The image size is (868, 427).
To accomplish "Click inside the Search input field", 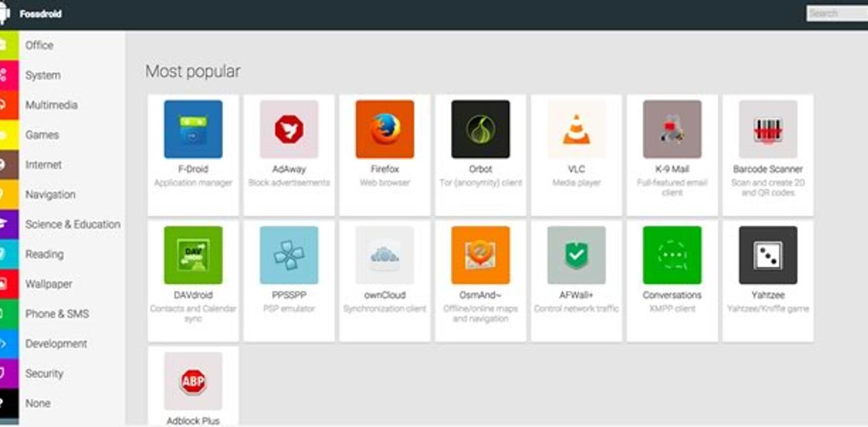I will pyautogui.click(x=835, y=12).
